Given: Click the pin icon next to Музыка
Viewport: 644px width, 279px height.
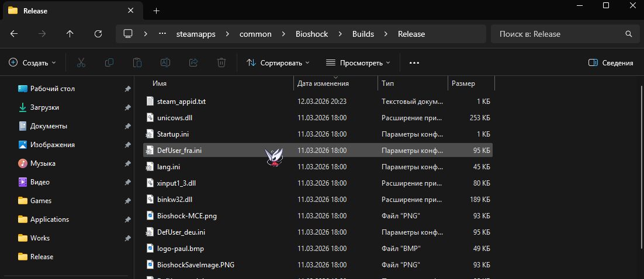Looking at the screenshot, I should [128, 163].
